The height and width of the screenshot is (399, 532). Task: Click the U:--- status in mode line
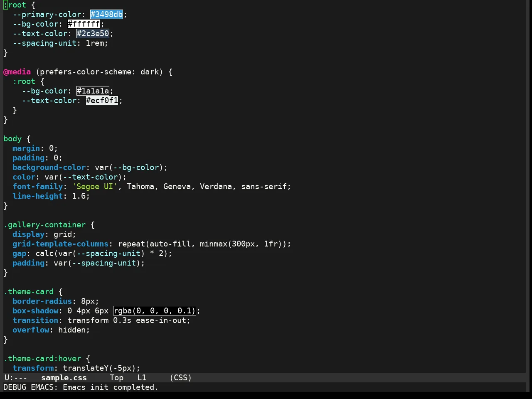click(x=16, y=378)
